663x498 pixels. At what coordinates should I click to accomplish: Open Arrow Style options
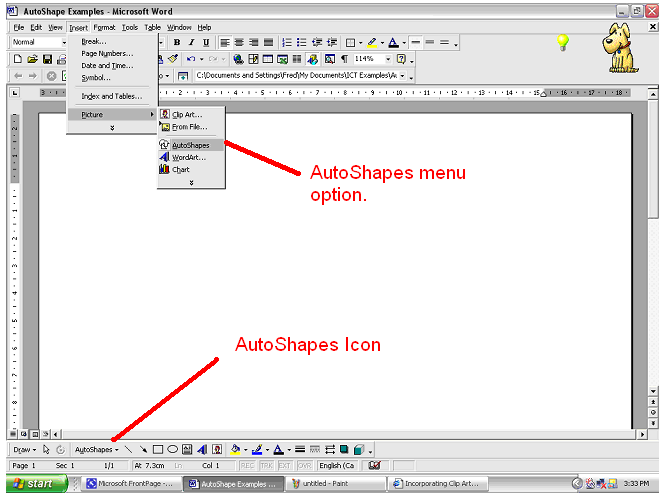coord(330,449)
